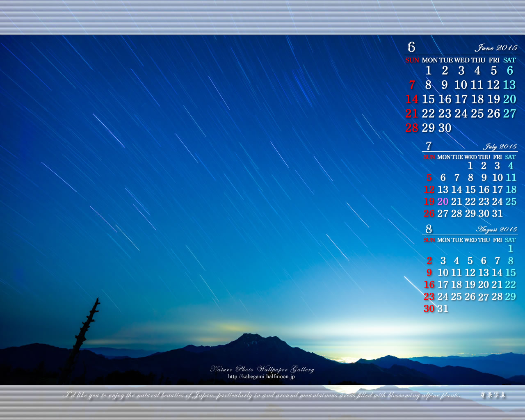525x420 pixels.
Task: Select July 1 in the July calendar
Action: point(470,166)
